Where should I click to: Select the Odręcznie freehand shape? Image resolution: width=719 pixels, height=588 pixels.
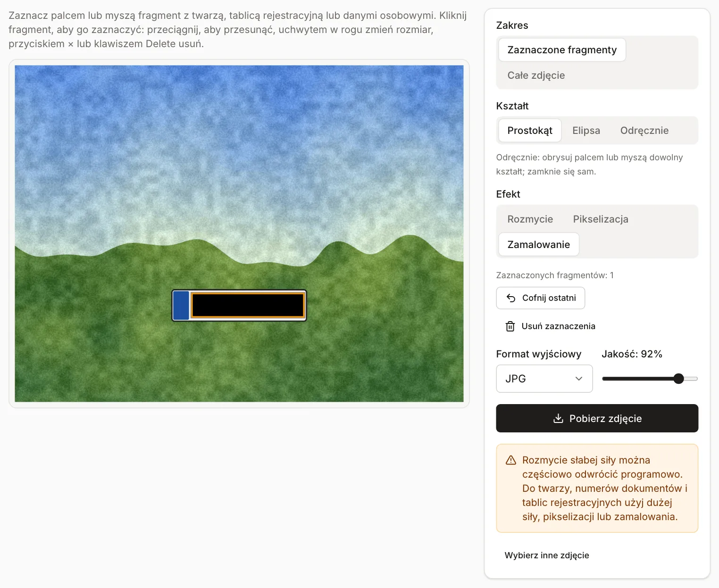[x=644, y=131]
